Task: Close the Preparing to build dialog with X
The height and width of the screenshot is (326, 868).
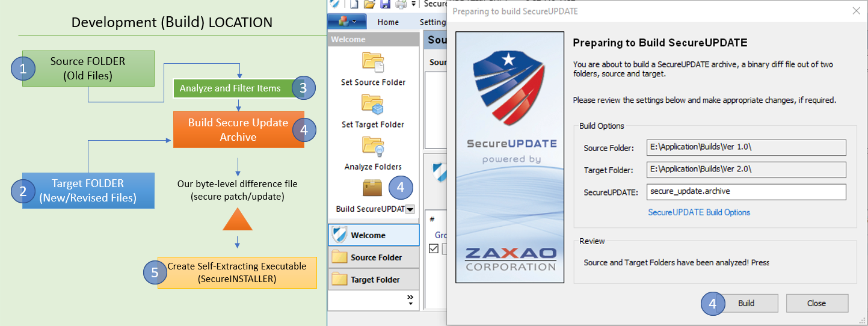Action: (856, 11)
